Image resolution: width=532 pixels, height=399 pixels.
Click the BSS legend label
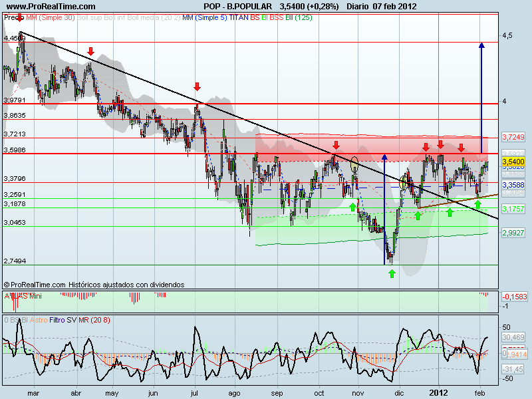pos(277,17)
